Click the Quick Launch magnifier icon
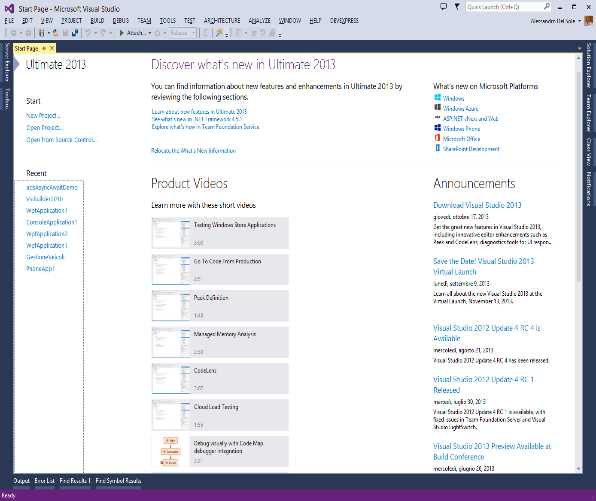The width and height of the screenshot is (596, 501). coord(547,6)
